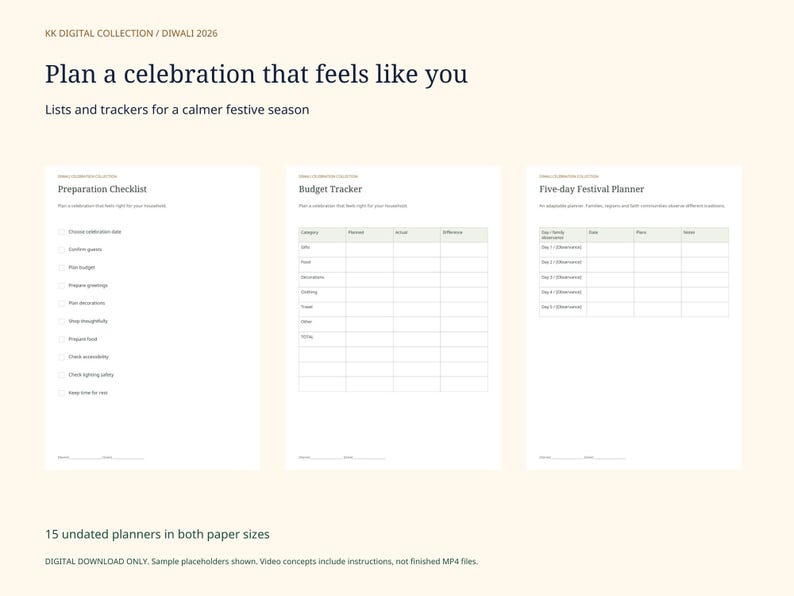Check the 'Plan budget' box
Viewport: 794px width, 596px height.
[x=61, y=267]
